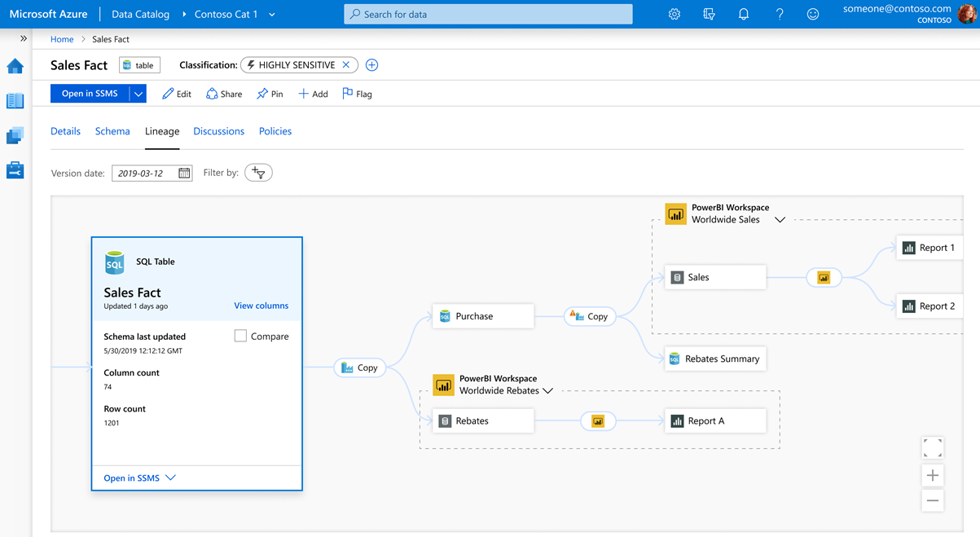Open the notifications bell
This screenshot has height=537, width=980.
point(743,14)
